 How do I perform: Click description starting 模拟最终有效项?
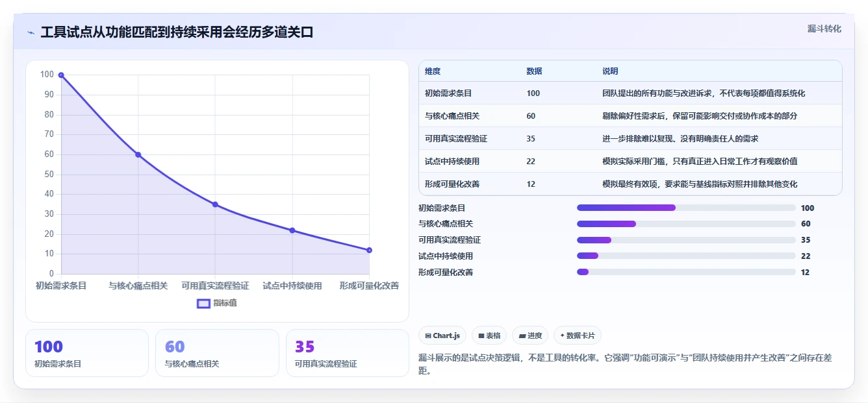tap(700, 184)
